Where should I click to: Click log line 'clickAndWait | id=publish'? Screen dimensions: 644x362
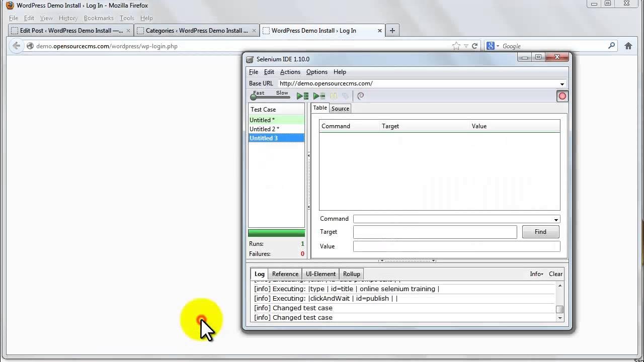[326, 298]
